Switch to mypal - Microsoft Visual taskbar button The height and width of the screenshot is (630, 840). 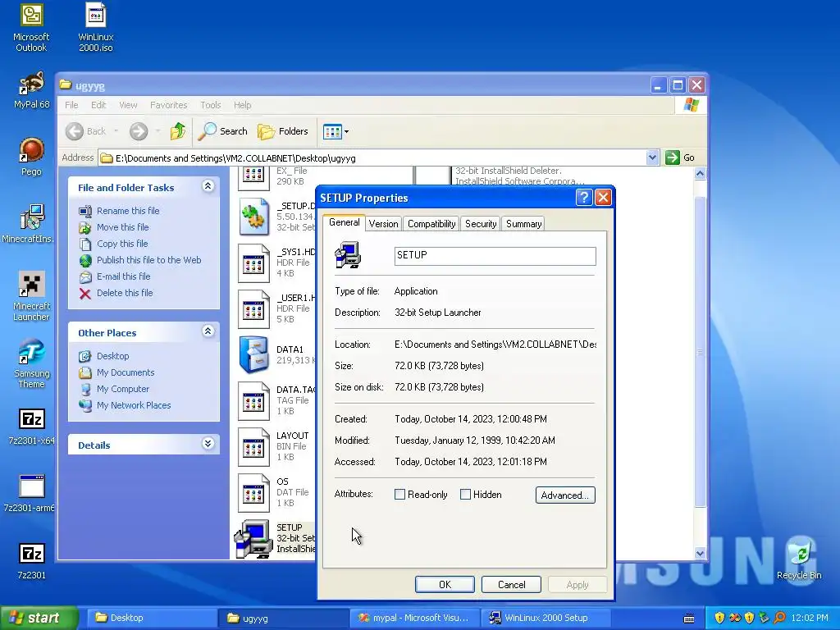[414, 618]
